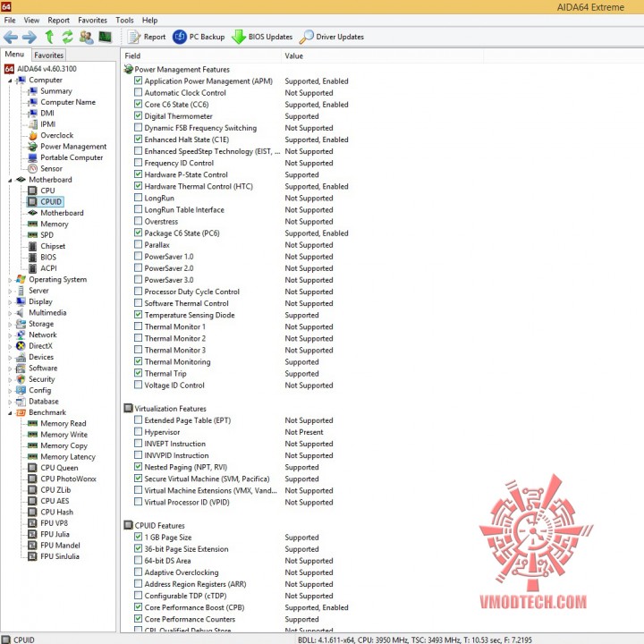Toggle Application Power Management (APM) checkbox
This screenshot has height=644, width=644.
(x=139, y=80)
